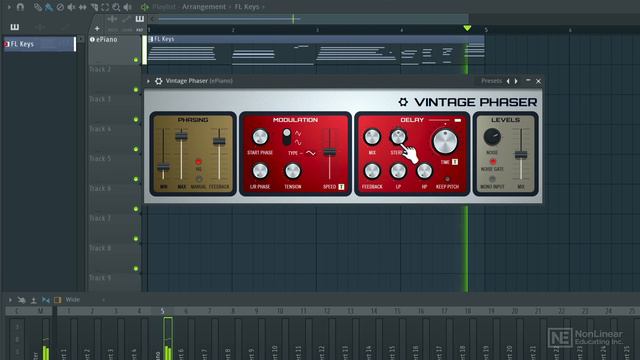Select mixer insert 10 number
The width and height of the screenshot is (640, 360).
point(280,311)
